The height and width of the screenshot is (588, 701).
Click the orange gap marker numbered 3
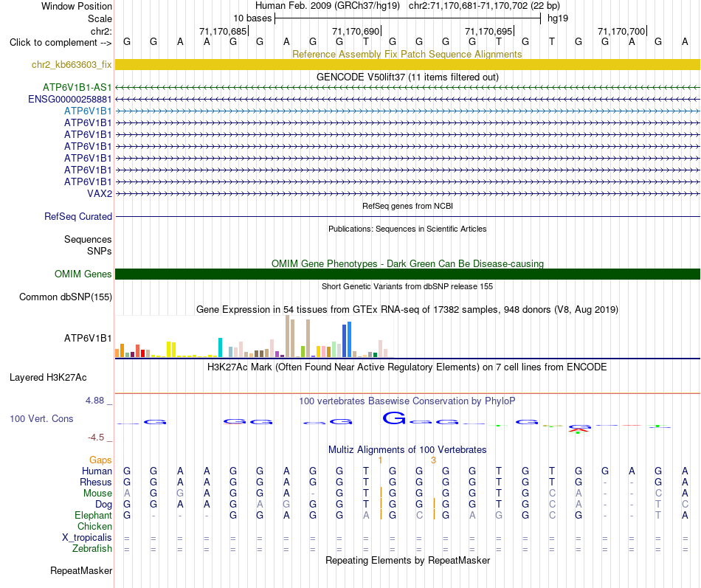pos(433,460)
